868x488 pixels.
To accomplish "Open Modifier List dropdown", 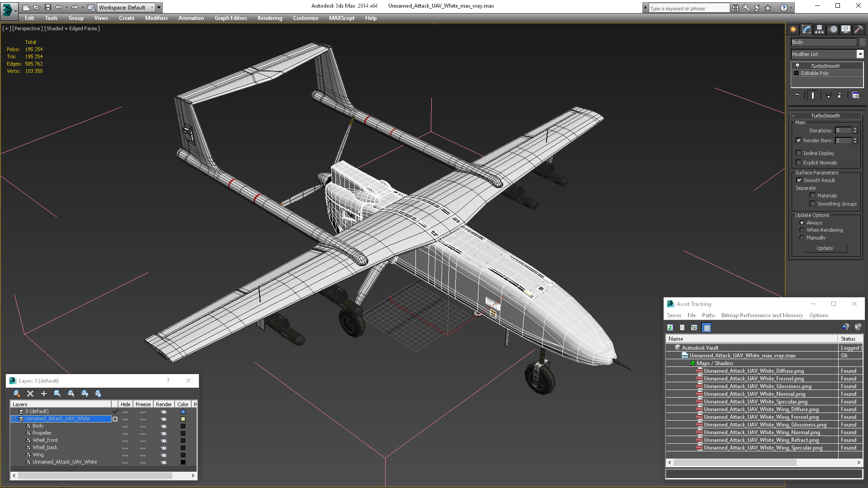I will 860,54.
